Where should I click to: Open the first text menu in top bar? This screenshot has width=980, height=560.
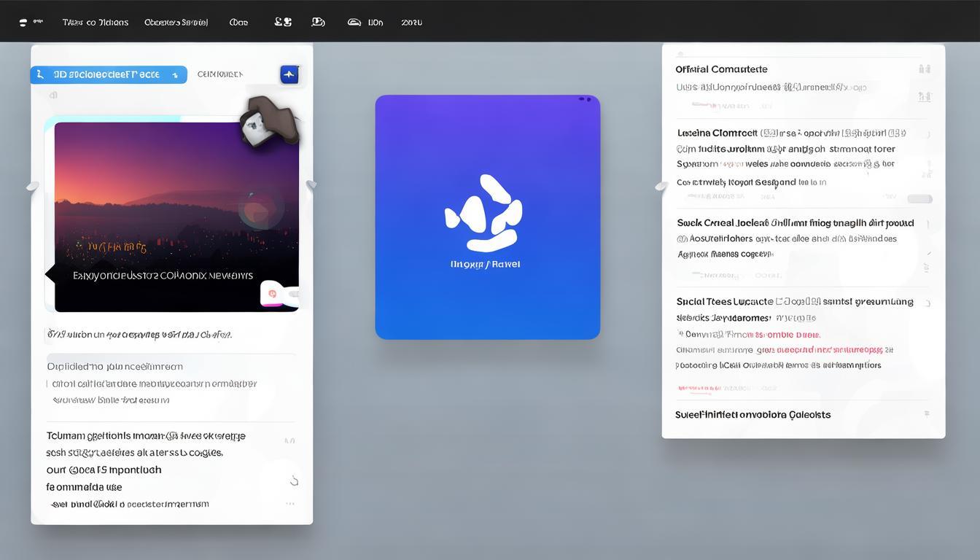pyautogui.click(x=96, y=23)
